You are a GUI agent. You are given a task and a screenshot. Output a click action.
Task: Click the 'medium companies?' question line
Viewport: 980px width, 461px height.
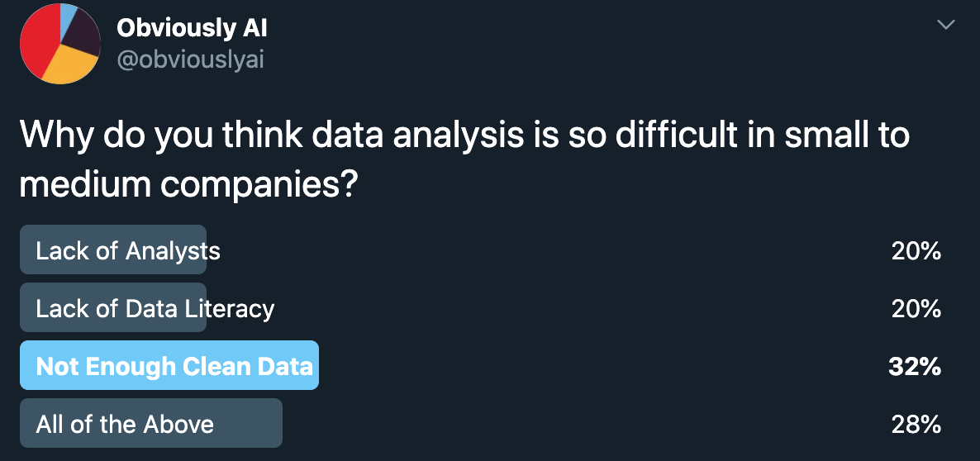click(x=188, y=185)
